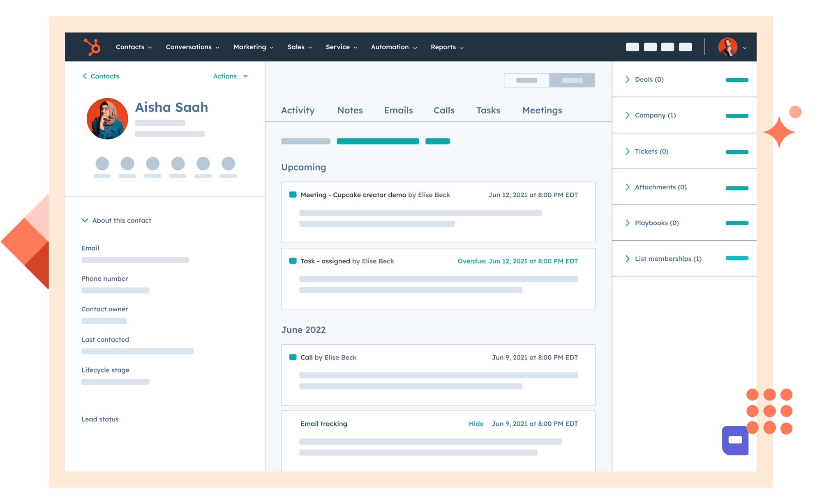Click the teal bar beside Deals (0)
The width and height of the screenshot is (822, 504).
coord(737,80)
